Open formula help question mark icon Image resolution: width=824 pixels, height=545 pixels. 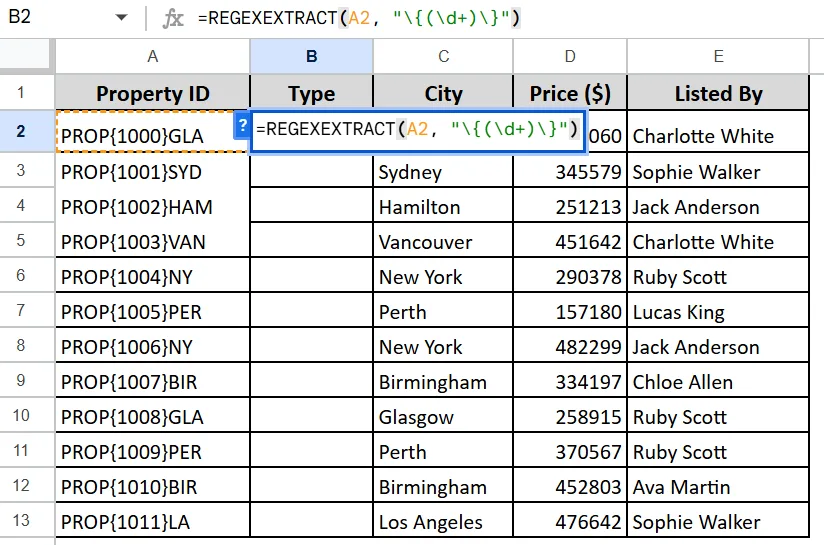(x=242, y=126)
